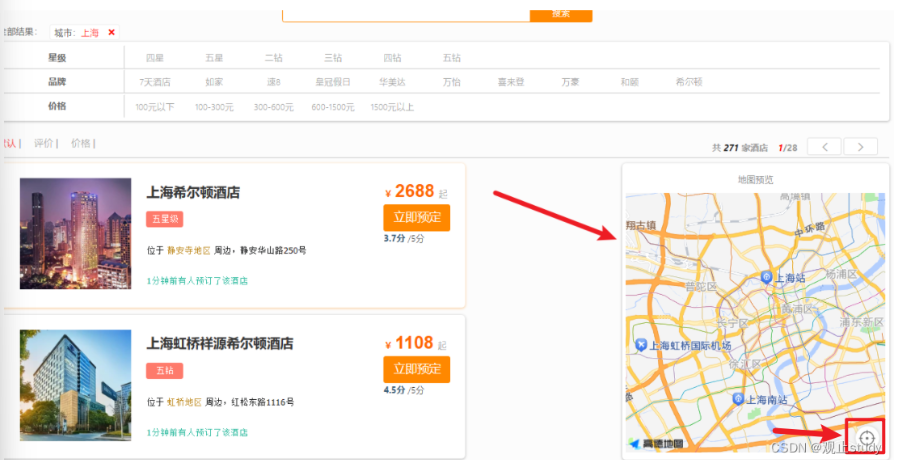Screen dimensions: 897x460
Task: Click the 品牌 filter row label
Action: pyautogui.click(x=57, y=82)
